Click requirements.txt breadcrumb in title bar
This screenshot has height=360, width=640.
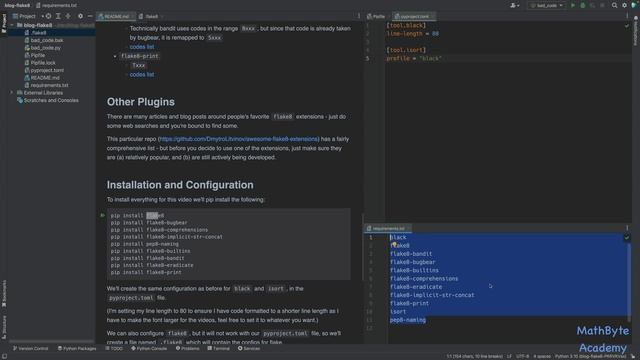tap(57, 5)
